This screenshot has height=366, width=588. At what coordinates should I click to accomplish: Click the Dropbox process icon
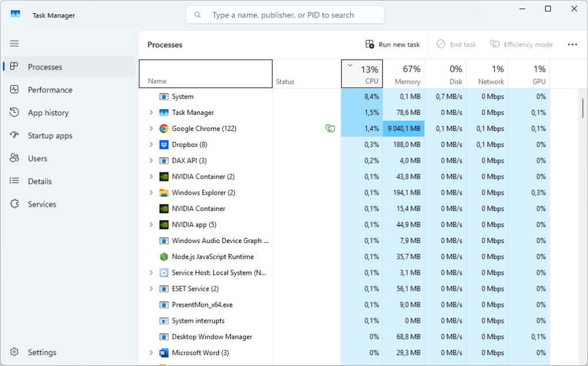click(164, 145)
